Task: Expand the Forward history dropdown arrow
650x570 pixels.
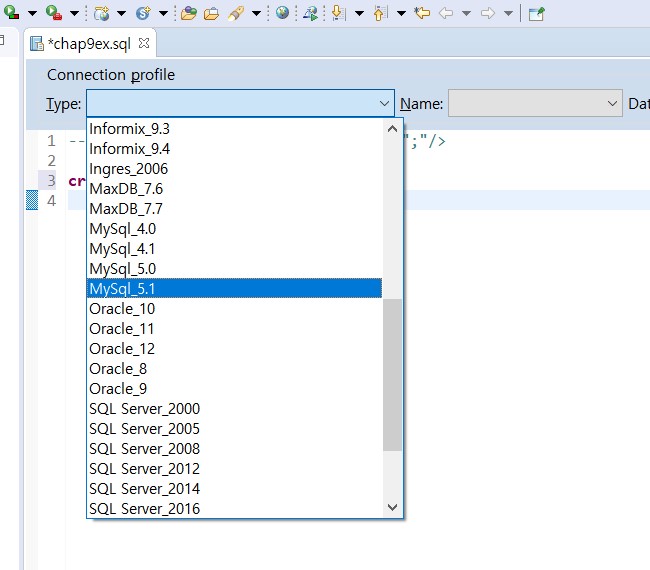Action: pos(508,13)
